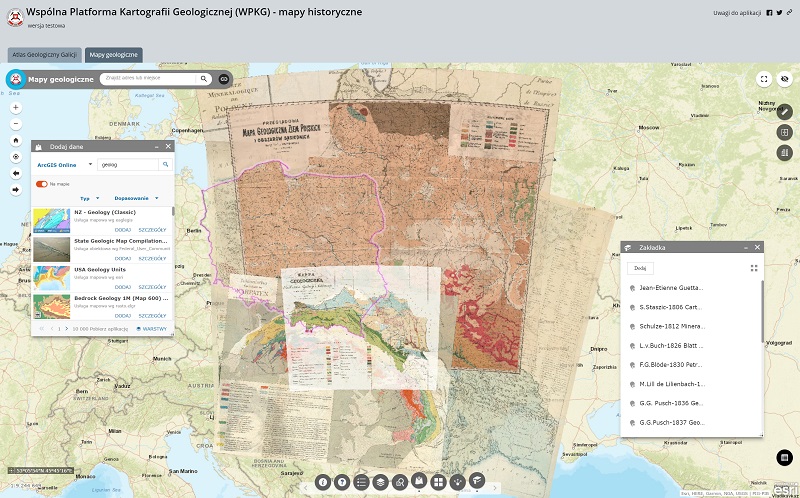Go to default map extent home button

pyautogui.click(x=16, y=140)
